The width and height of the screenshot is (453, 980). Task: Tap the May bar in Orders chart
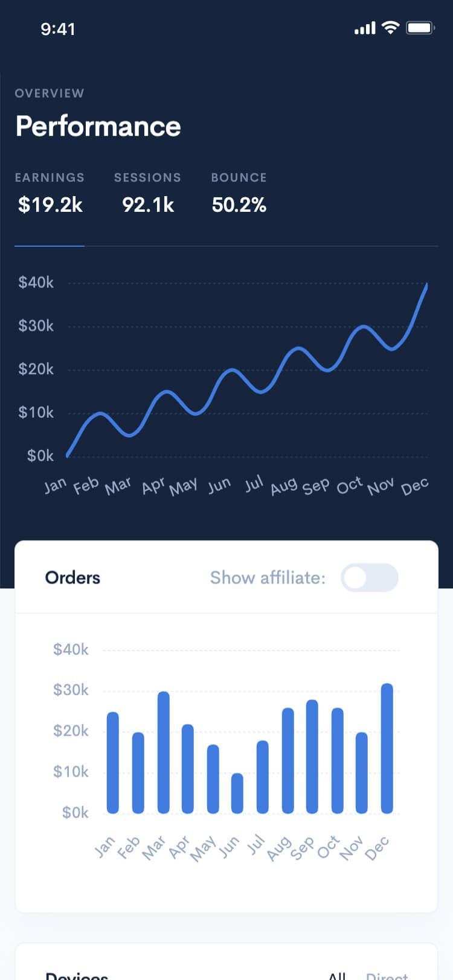[x=213, y=779]
